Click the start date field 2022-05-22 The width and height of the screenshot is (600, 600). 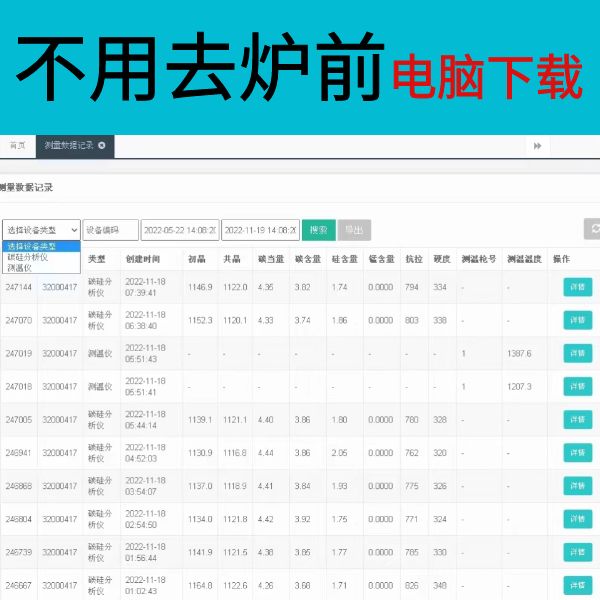[x=179, y=230]
